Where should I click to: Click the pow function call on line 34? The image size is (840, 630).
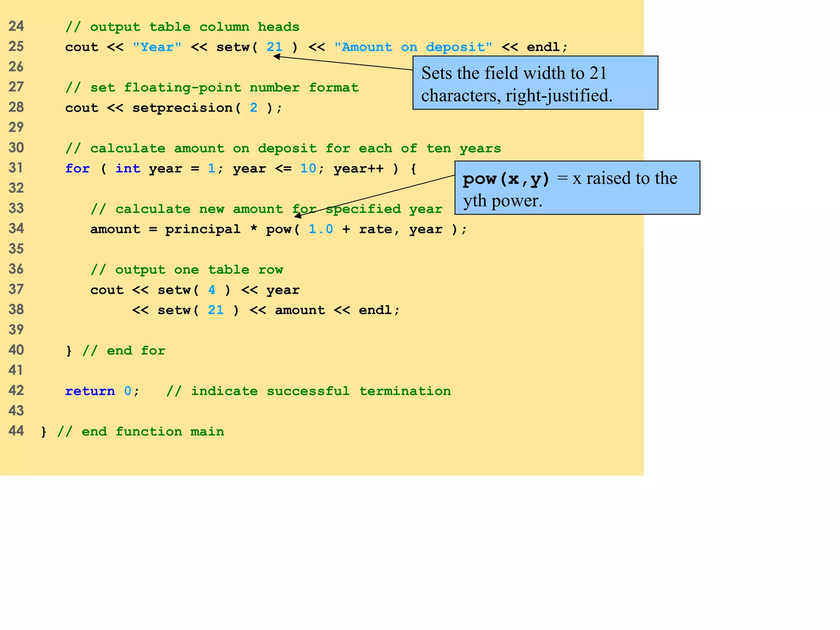278,229
